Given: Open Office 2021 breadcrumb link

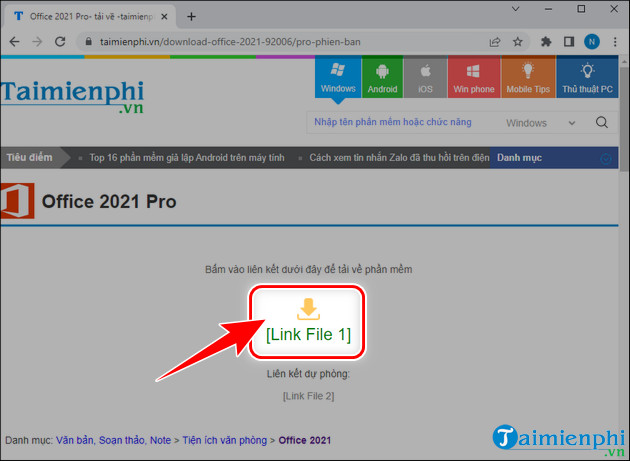Looking at the screenshot, I should pyautogui.click(x=305, y=441).
